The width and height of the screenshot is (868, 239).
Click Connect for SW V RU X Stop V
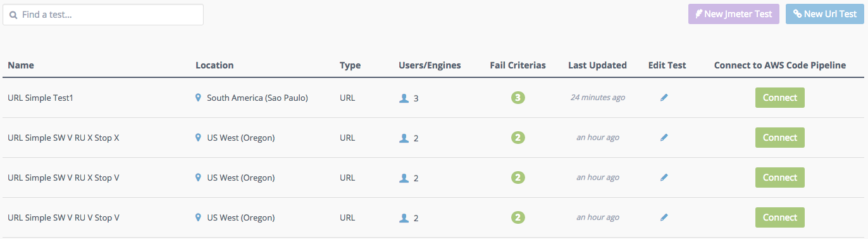click(780, 178)
